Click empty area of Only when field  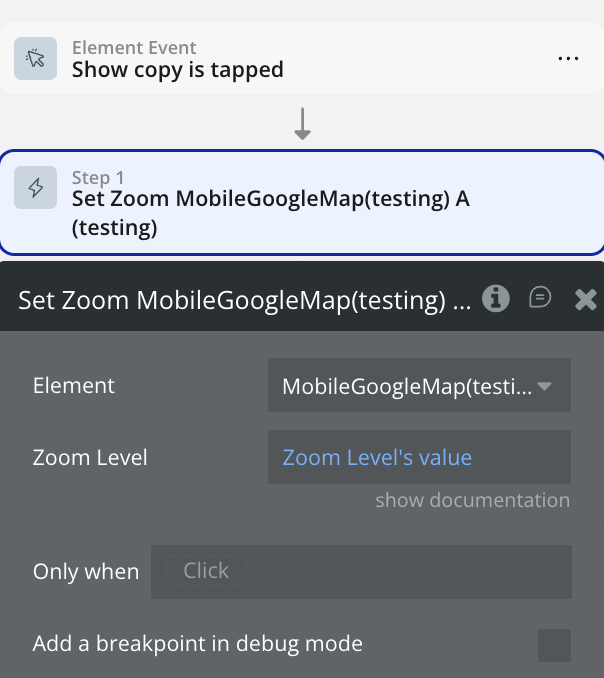click(x=409, y=572)
